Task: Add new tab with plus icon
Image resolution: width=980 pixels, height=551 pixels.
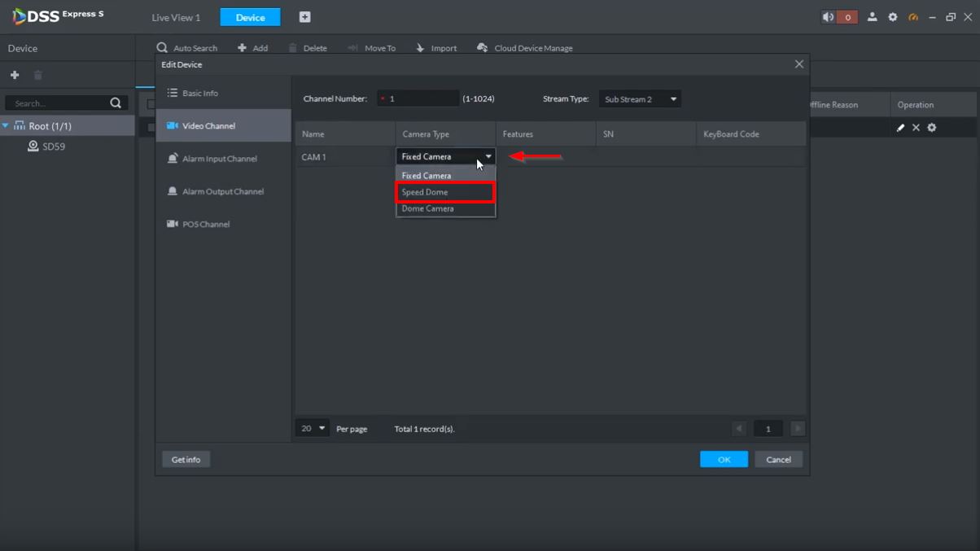Action: [x=304, y=17]
